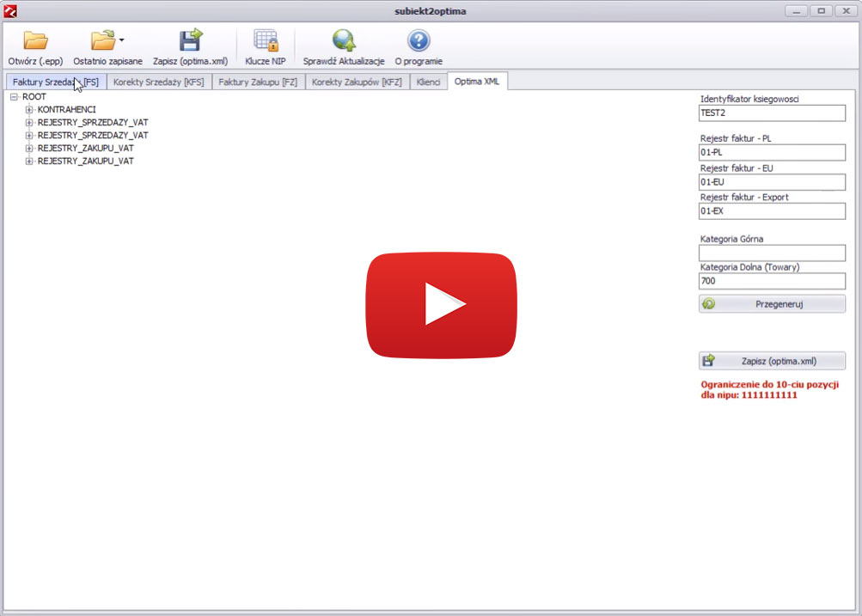
Task: Switch to the Klienci tab
Action: 428,82
